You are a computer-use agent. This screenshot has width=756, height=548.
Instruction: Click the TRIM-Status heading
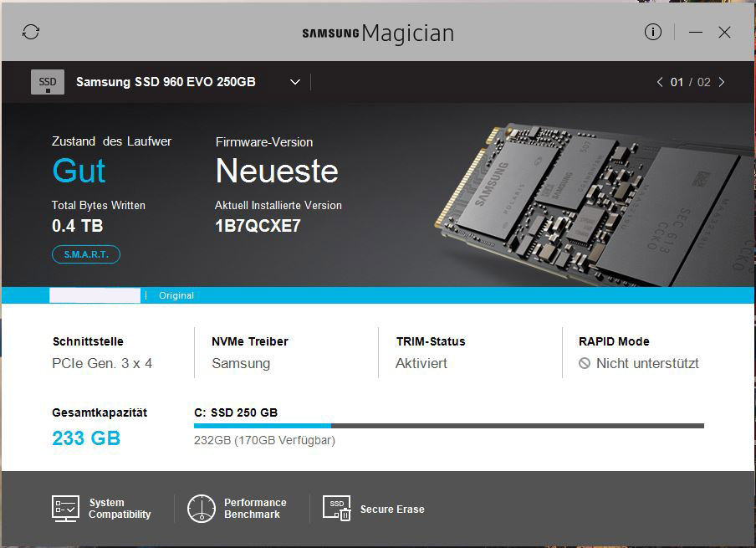click(x=431, y=341)
